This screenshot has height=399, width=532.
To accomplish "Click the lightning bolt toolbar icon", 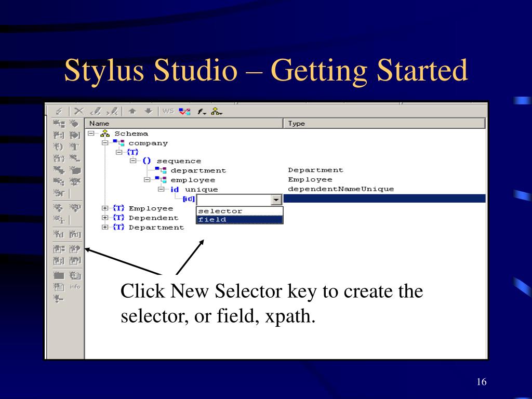I will click(59, 111).
